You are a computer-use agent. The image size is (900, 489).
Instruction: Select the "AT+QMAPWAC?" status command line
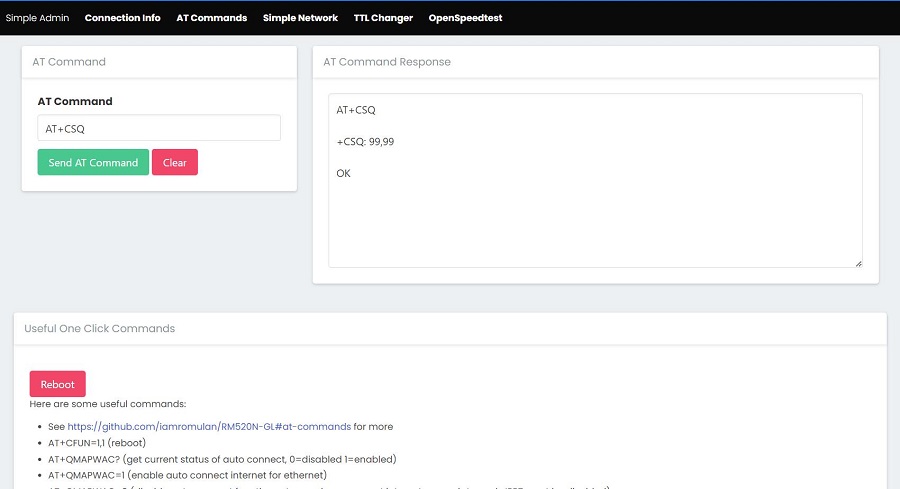pyautogui.click(x=222, y=459)
